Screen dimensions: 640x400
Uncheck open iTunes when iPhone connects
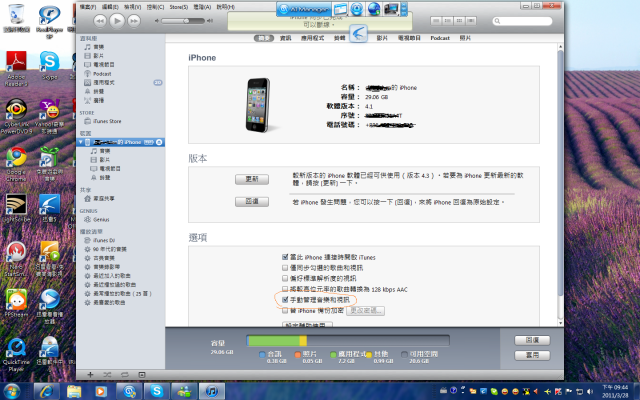point(285,257)
